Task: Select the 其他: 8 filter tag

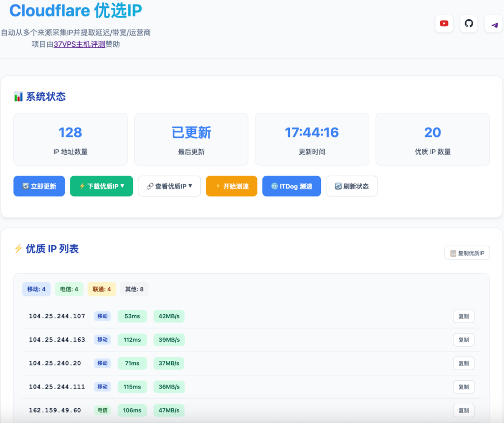Action: 134,289
